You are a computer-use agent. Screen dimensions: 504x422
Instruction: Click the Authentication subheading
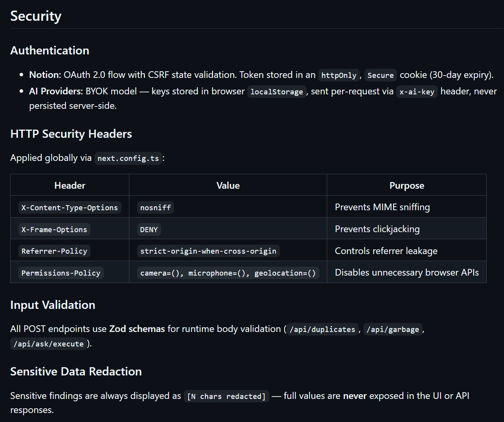pos(50,50)
